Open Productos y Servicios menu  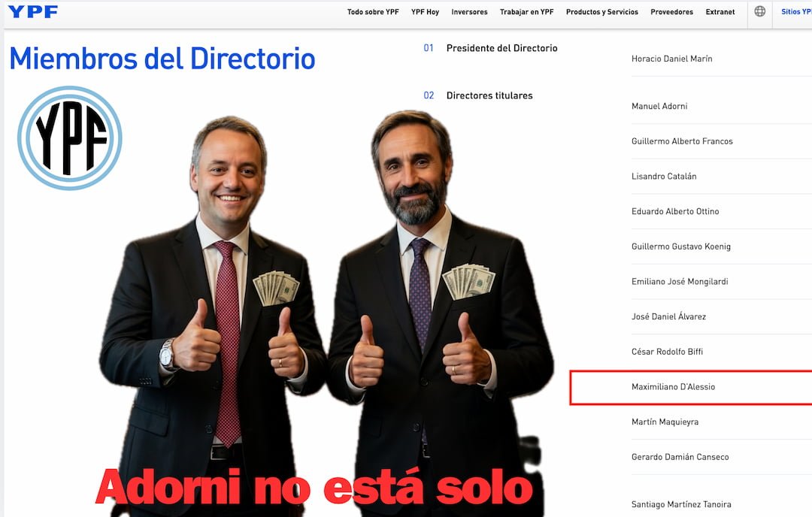click(601, 12)
